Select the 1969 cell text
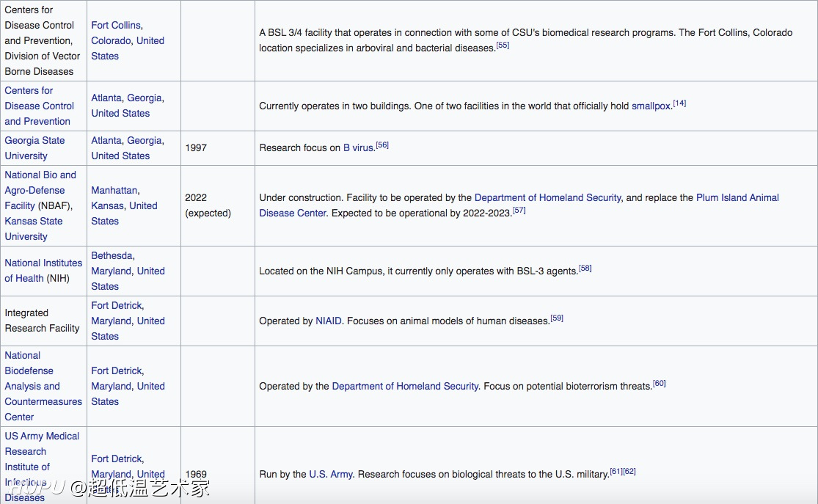The height and width of the screenshot is (504, 818). tap(196, 474)
